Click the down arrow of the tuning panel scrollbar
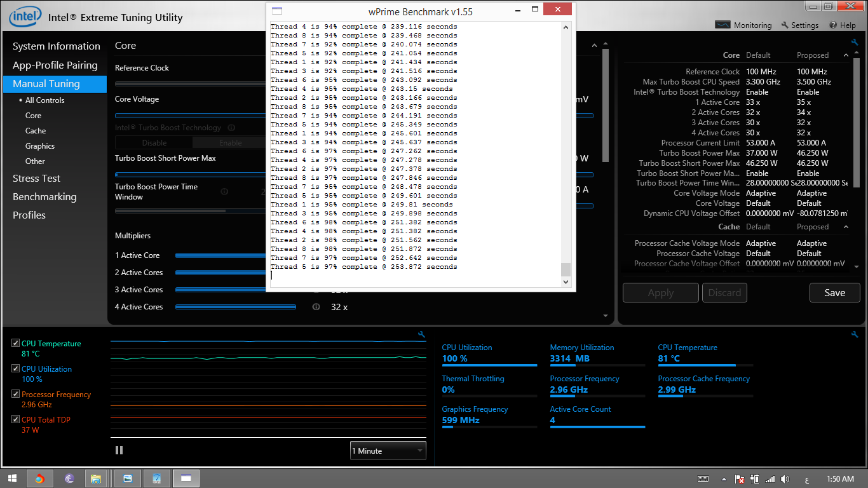Image resolution: width=868 pixels, height=488 pixels. 606,315
